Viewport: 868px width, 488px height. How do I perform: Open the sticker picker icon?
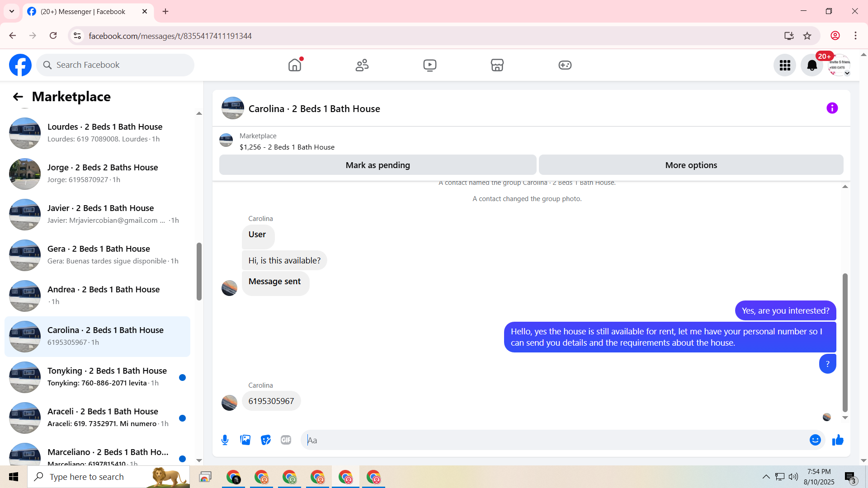[x=266, y=440]
